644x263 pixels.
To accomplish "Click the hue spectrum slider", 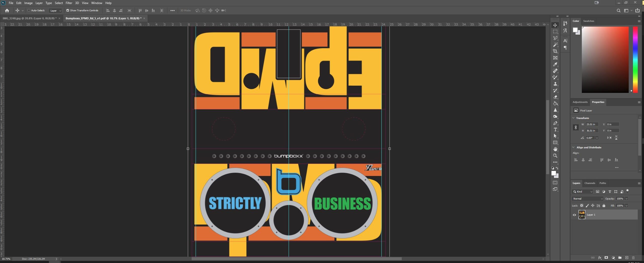I will [x=635, y=60].
